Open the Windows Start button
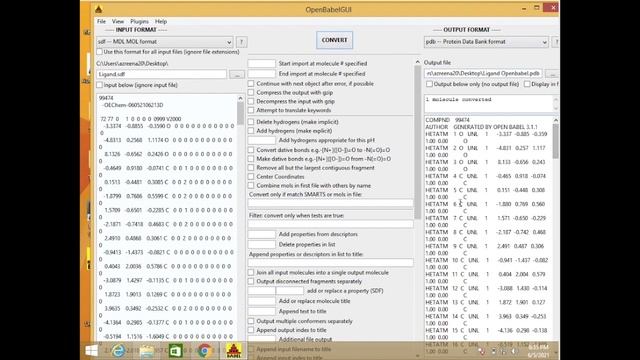Screen dimensions: 640x360 click(91, 351)
